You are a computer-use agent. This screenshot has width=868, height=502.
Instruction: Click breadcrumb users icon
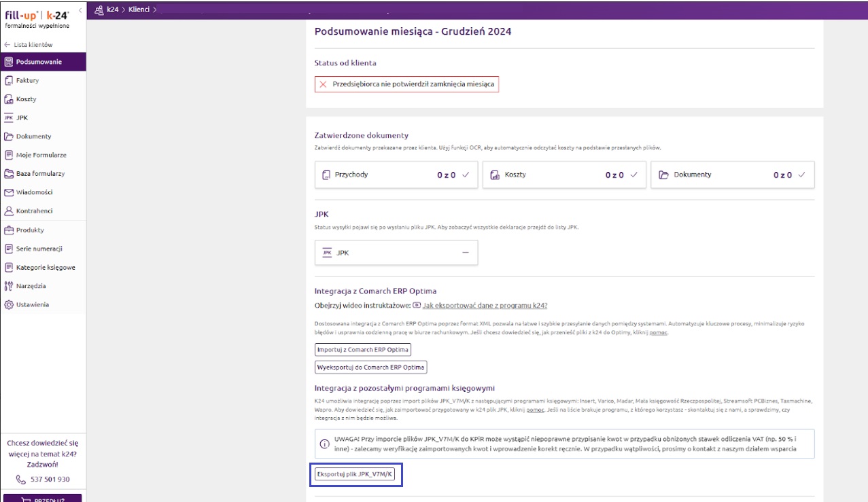pos(99,10)
